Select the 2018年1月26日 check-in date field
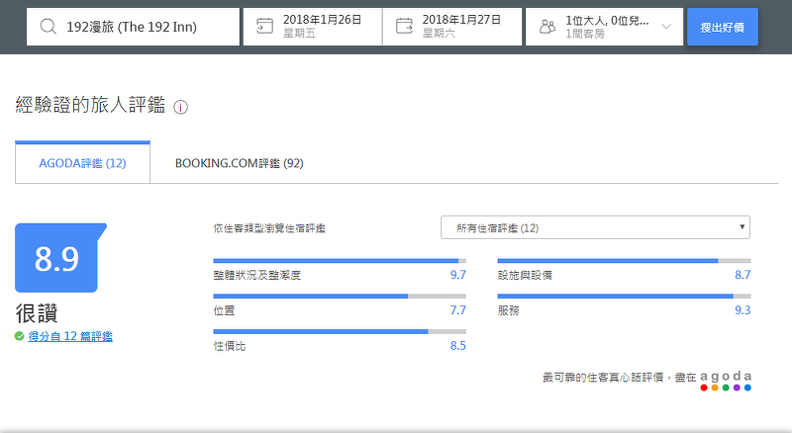Viewport: 792px width, 433px height. (313, 26)
